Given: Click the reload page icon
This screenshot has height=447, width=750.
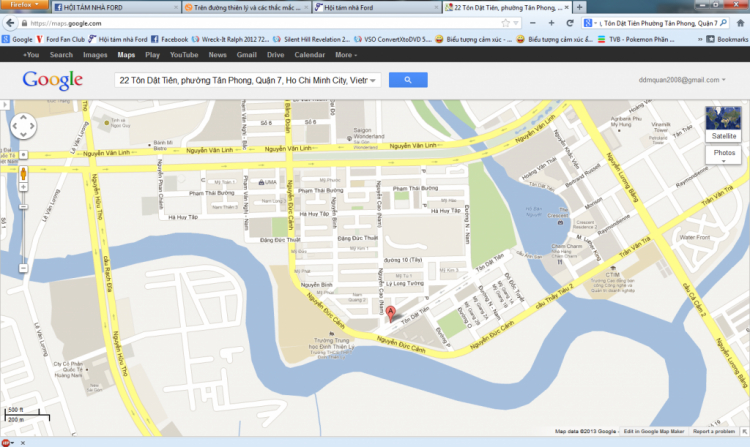Looking at the screenshot, I should [x=570, y=23].
